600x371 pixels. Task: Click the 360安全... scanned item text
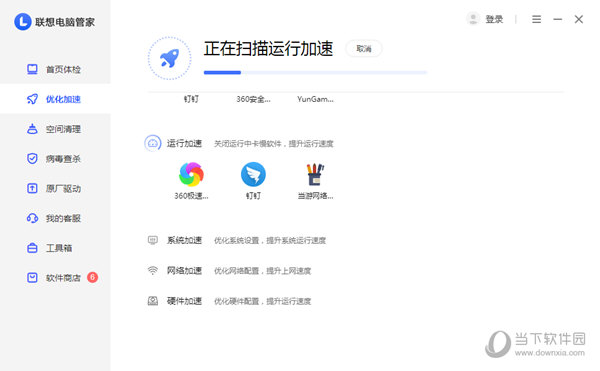253,99
